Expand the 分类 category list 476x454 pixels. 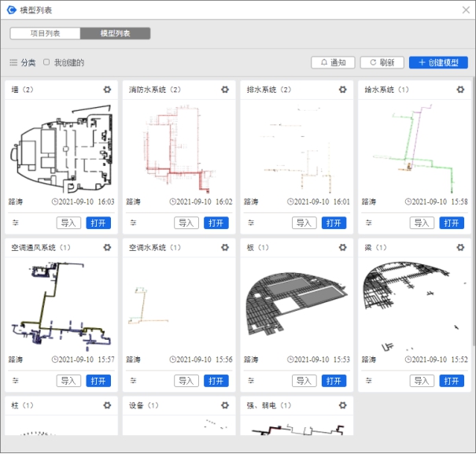pos(22,62)
